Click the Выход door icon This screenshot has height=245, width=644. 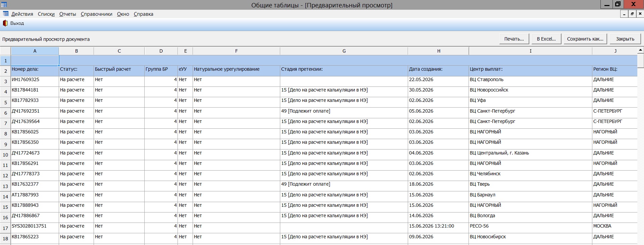pyautogui.click(x=5, y=23)
